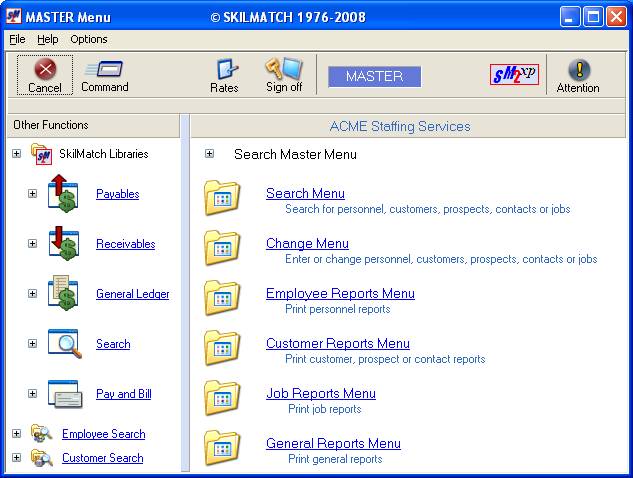
Task: Open the General Ledger link
Action: pos(133,294)
